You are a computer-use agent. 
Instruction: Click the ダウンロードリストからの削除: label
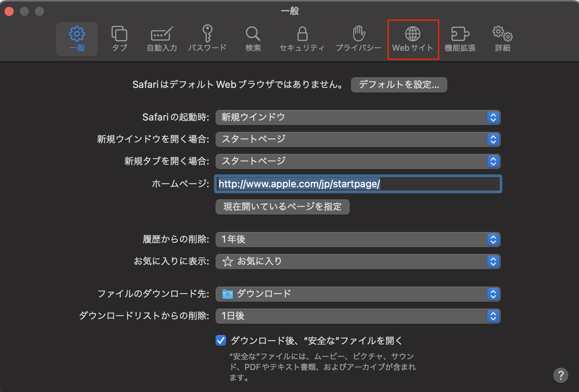click(x=144, y=316)
